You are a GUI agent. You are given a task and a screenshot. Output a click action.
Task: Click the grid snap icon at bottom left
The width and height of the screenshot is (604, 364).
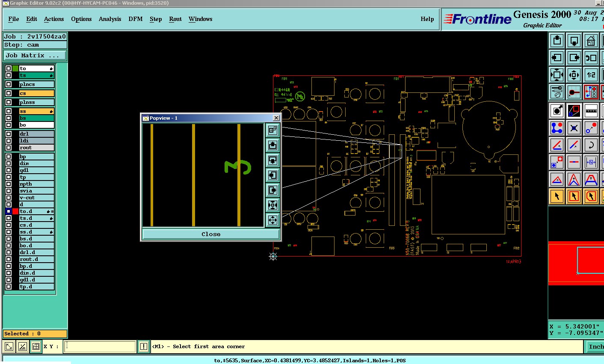[x=36, y=346]
